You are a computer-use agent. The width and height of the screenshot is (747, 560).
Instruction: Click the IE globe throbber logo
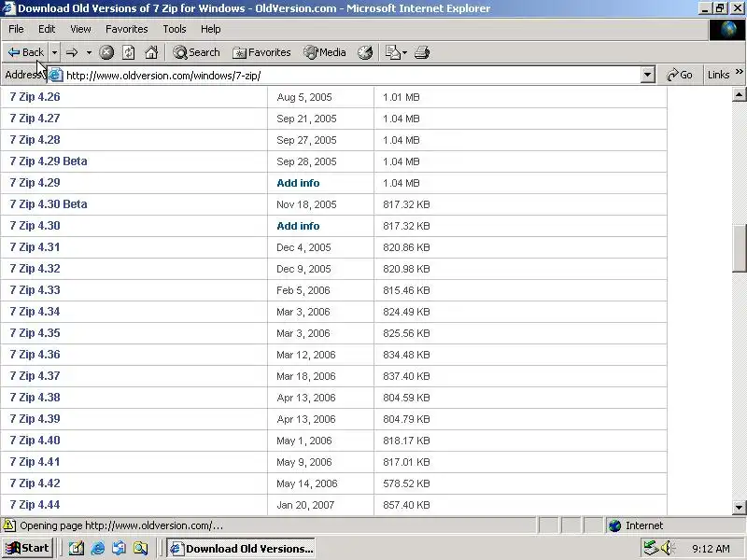coord(727,30)
